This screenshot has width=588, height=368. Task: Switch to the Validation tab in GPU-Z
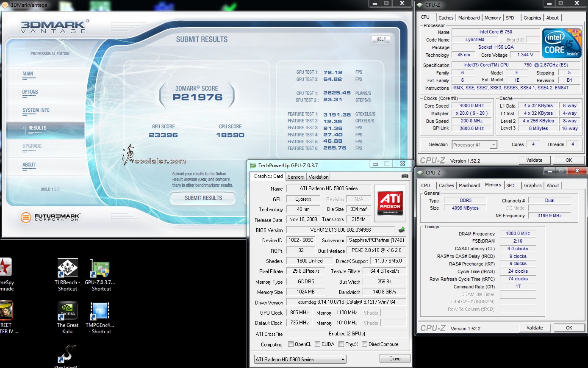pos(318,177)
